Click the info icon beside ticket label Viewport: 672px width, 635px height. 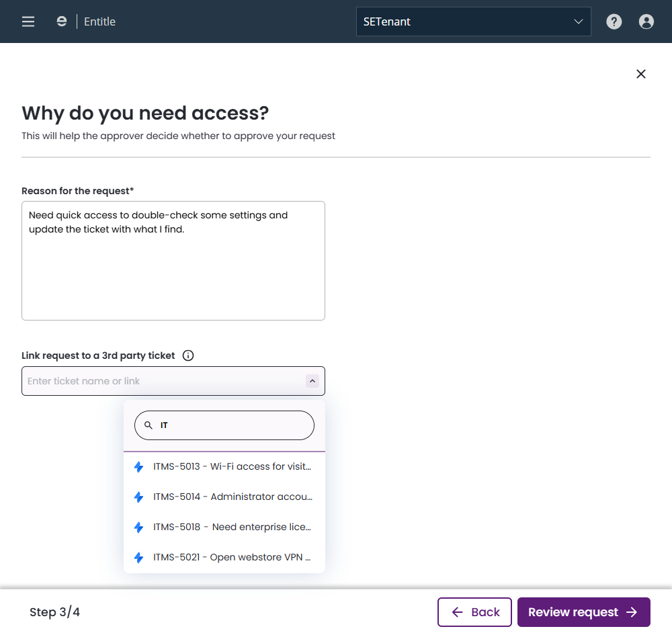point(188,355)
